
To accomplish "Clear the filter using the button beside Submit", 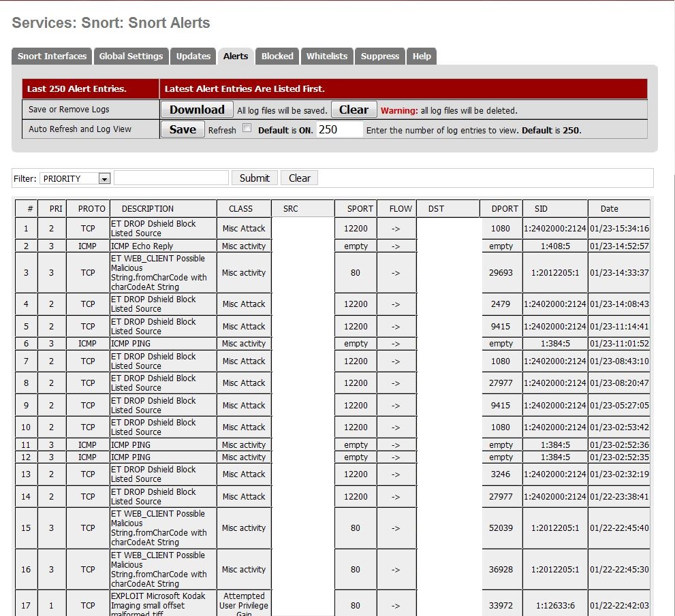I will [299, 178].
